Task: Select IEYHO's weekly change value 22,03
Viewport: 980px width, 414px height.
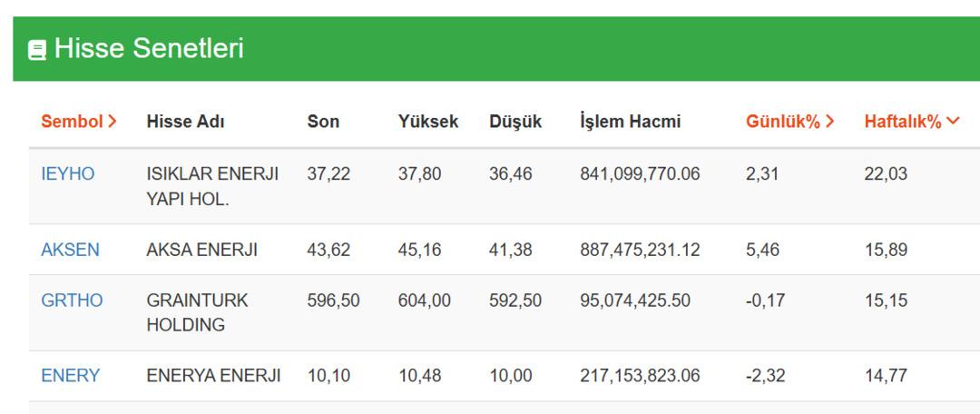Action: 885,173
